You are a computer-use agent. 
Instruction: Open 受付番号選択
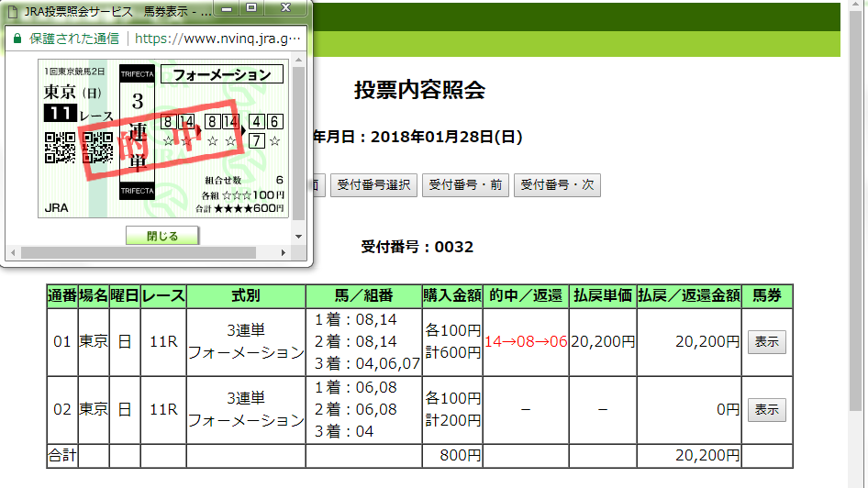[373, 184]
